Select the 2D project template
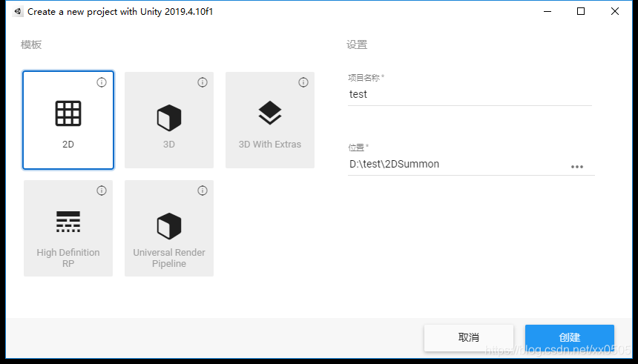The width and height of the screenshot is (638, 364). 68,120
